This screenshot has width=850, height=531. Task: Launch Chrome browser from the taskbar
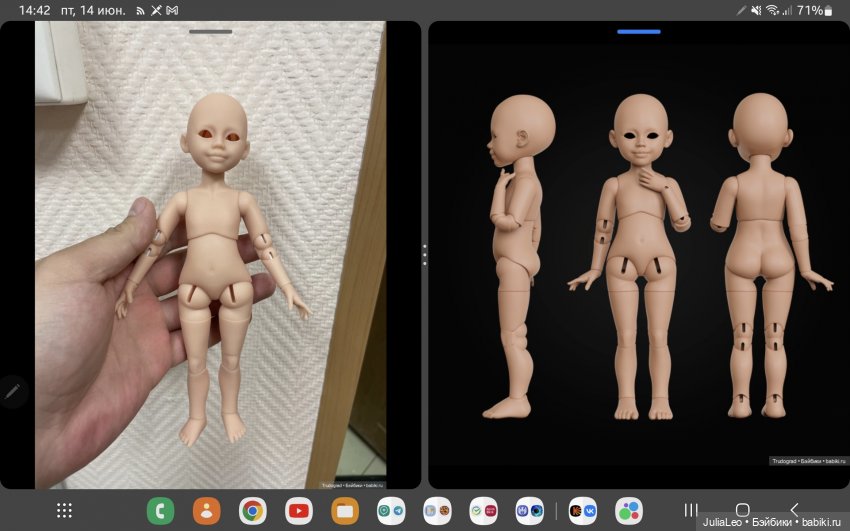253,510
